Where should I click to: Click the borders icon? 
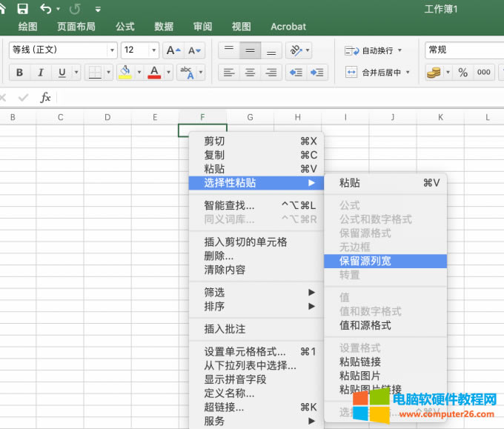tap(94, 73)
